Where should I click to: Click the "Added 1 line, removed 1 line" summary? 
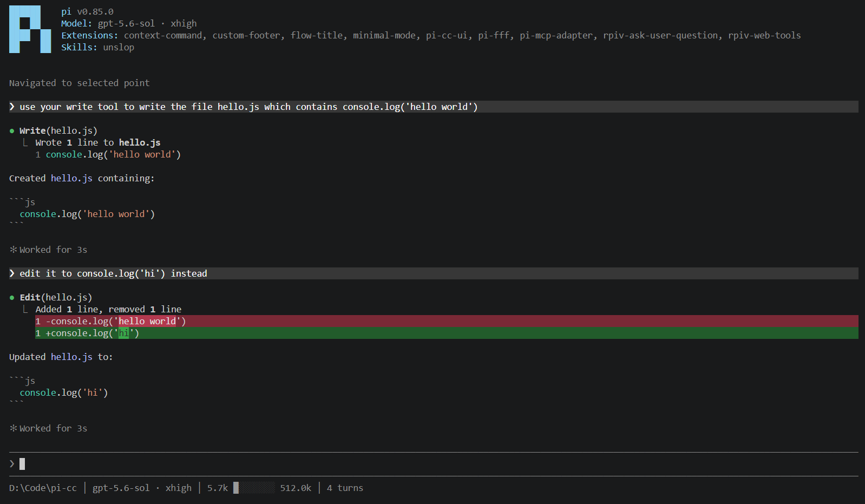pos(108,309)
